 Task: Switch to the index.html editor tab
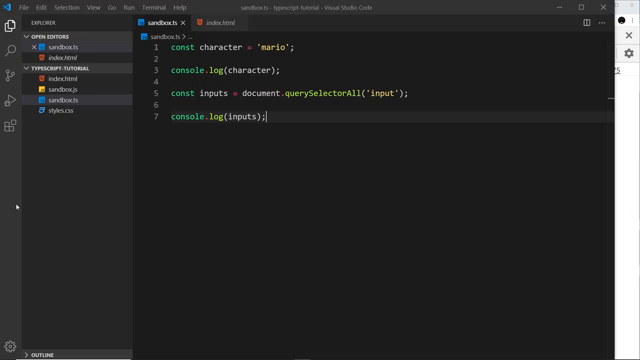click(219, 23)
